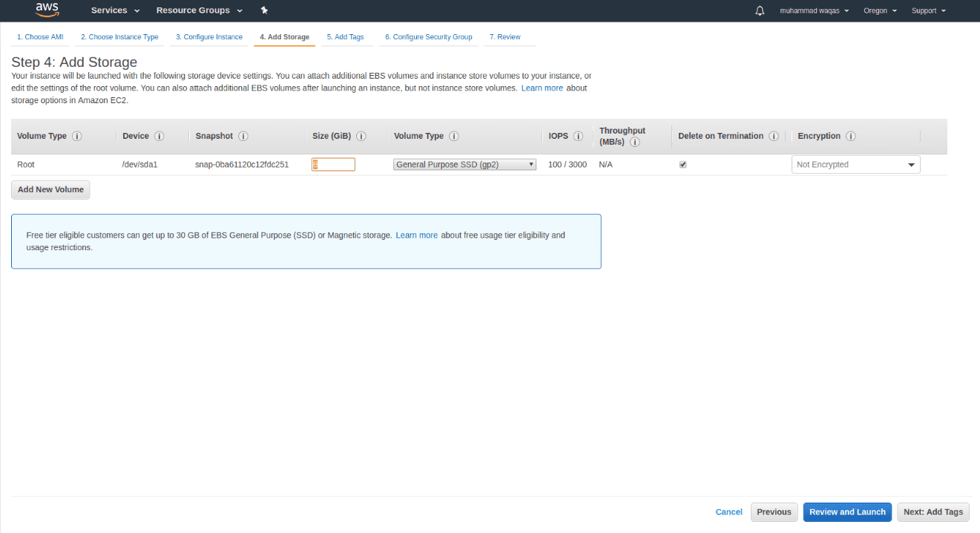
Task: Click info icon next to Snapshot header
Action: tap(243, 137)
